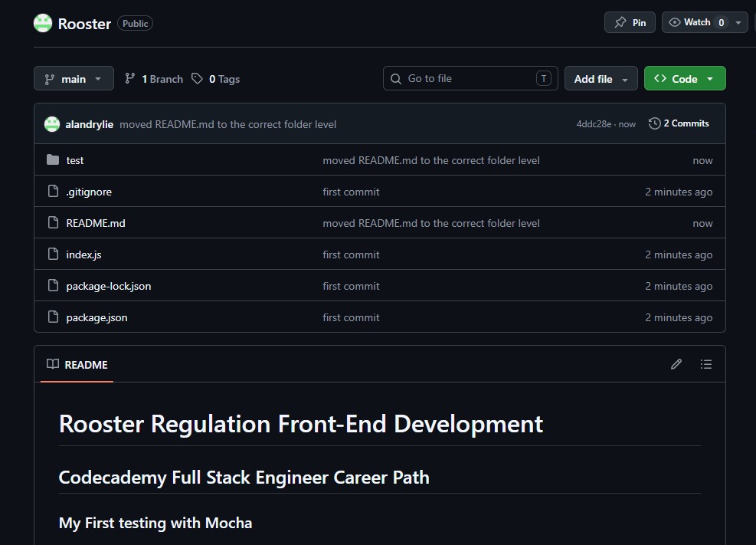View the 1 Branch link
Image resolution: width=756 pixels, height=545 pixels.
(154, 79)
